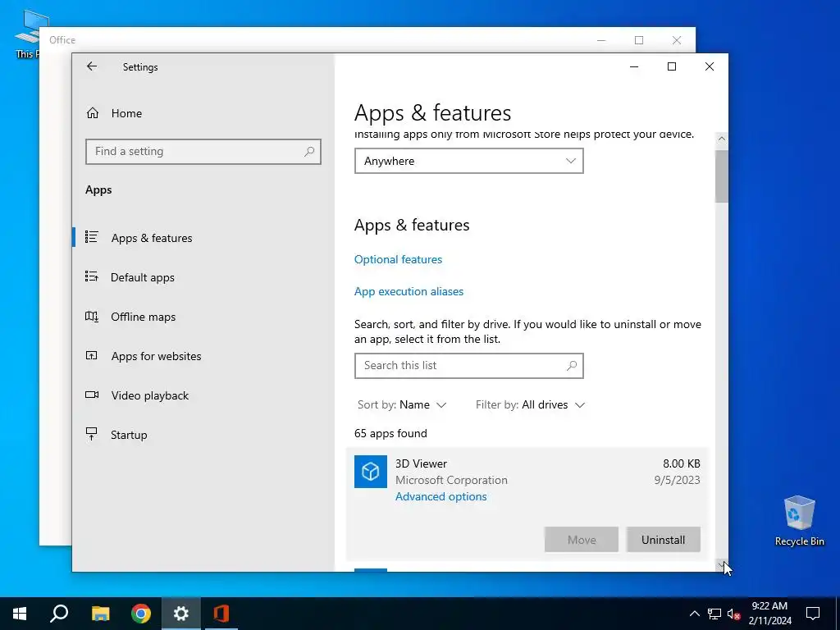Click the Default apps sidebar icon
The image size is (840, 630).
click(x=92, y=276)
